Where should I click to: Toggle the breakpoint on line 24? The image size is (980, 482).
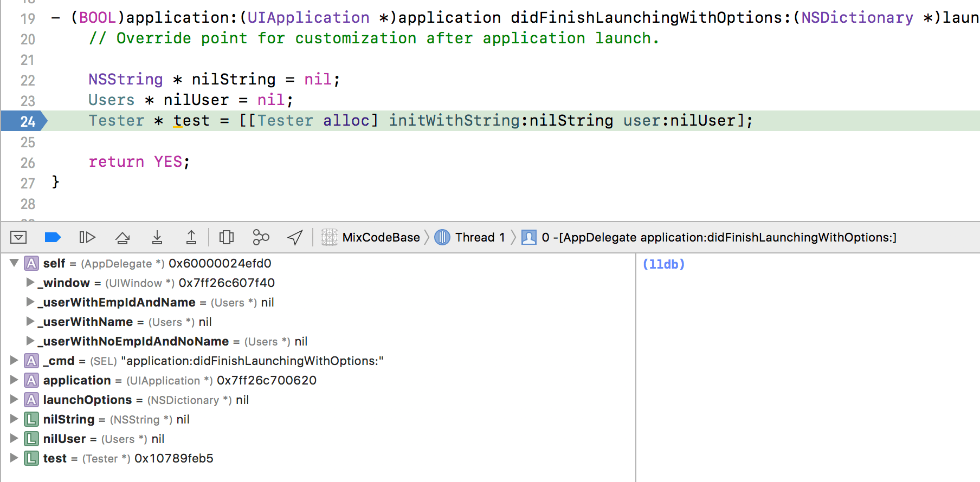coord(24,121)
